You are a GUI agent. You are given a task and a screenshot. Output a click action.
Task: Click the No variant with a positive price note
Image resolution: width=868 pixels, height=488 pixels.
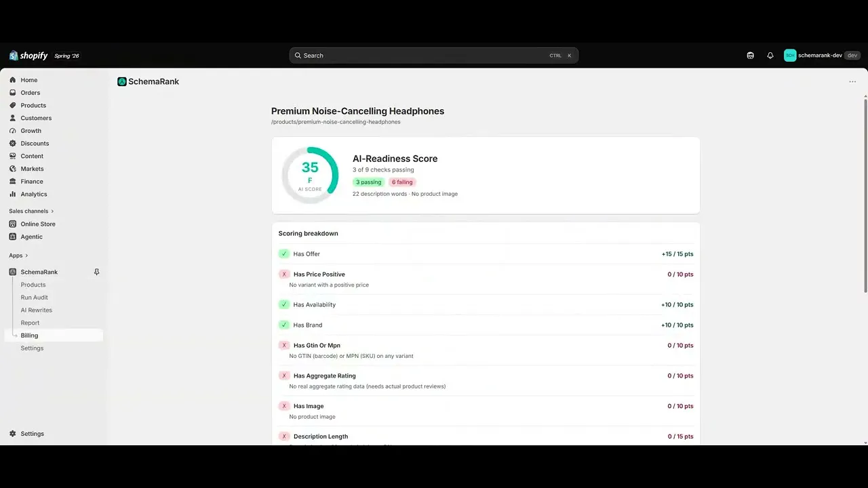click(x=329, y=285)
